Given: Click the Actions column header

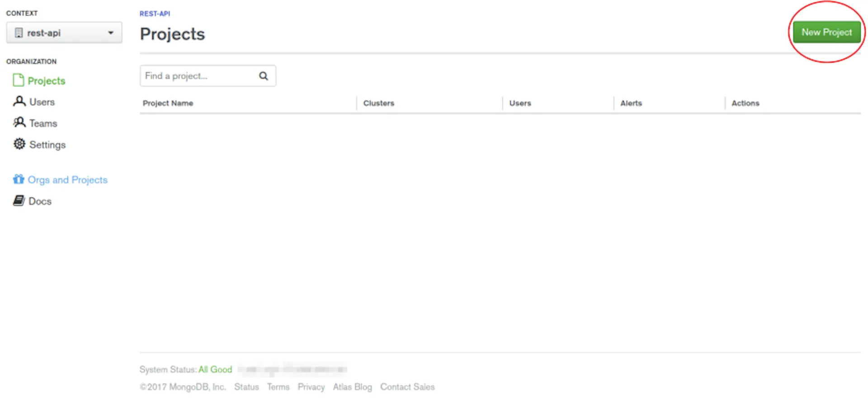Looking at the screenshot, I should (745, 103).
